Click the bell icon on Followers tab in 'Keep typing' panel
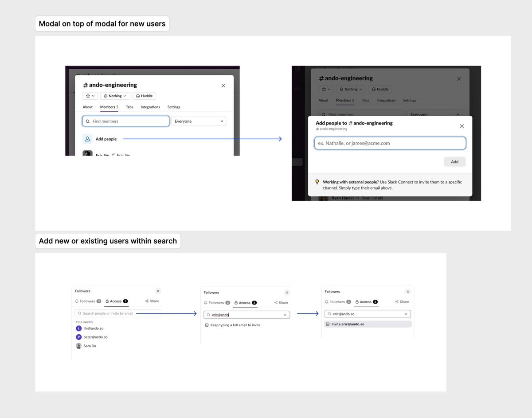This screenshot has width=532, height=418. coord(206,303)
